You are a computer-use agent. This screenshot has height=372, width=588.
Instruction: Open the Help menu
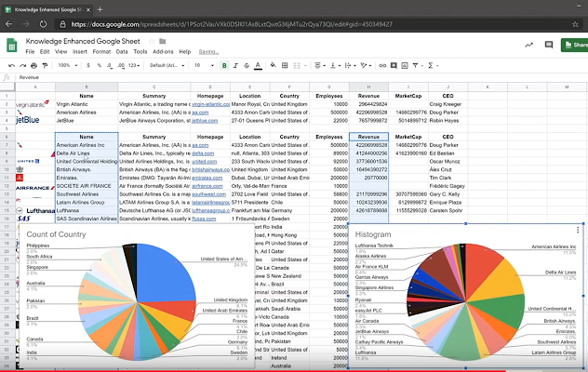click(x=185, y=52)
